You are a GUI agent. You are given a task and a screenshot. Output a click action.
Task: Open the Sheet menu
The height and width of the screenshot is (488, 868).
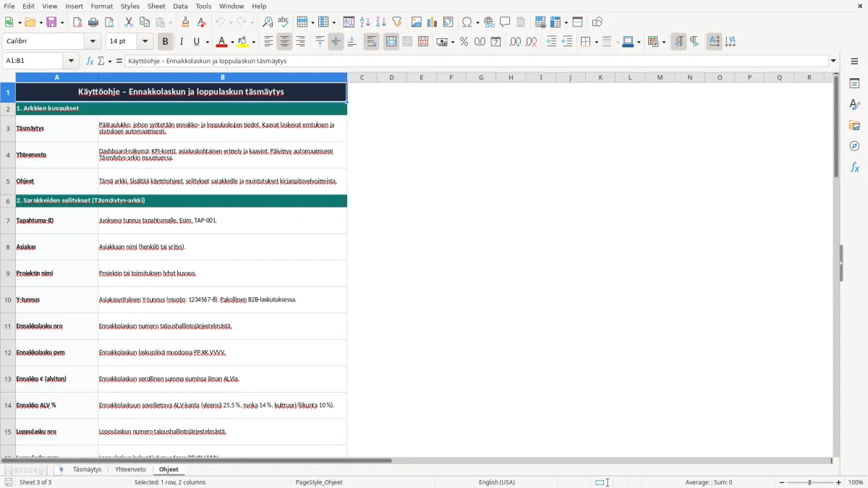pyautogui.click(x=156, y=6)
